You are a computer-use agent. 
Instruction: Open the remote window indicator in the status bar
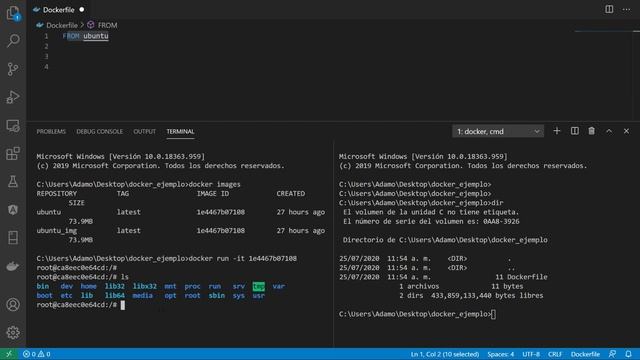point(9,354)
